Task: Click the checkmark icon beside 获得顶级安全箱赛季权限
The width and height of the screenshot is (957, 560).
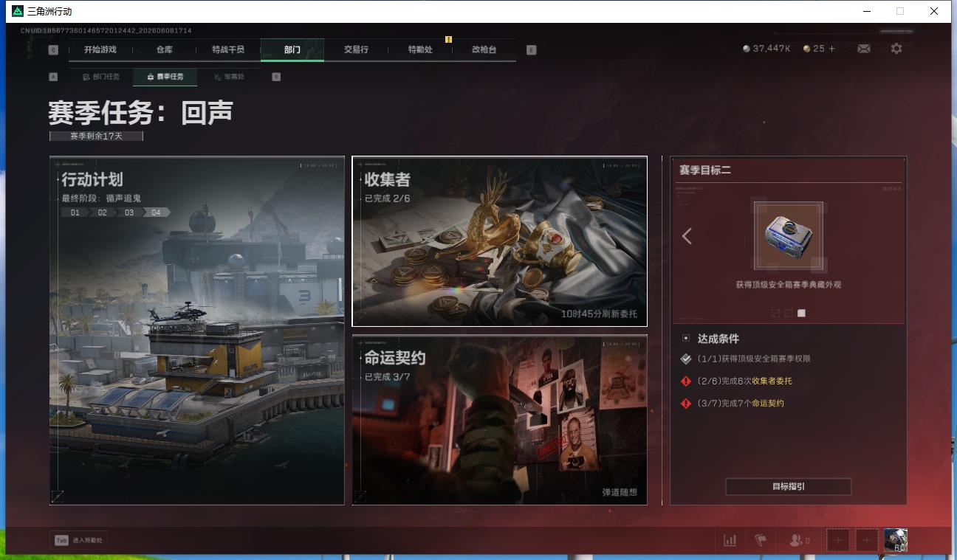Action: tap(686, 359)
